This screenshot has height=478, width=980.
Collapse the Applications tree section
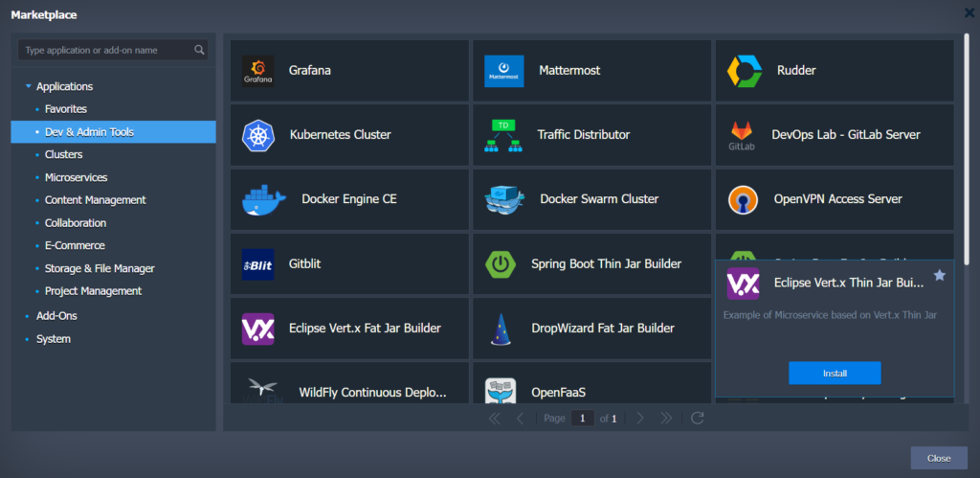click(x=28, y=86)
